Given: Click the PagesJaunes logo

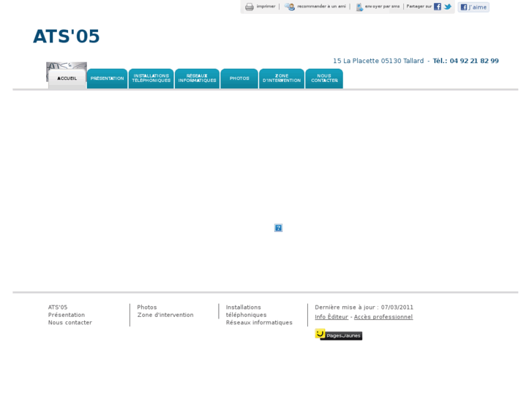Looking at the screenshot, I should (x=338, y=335).
